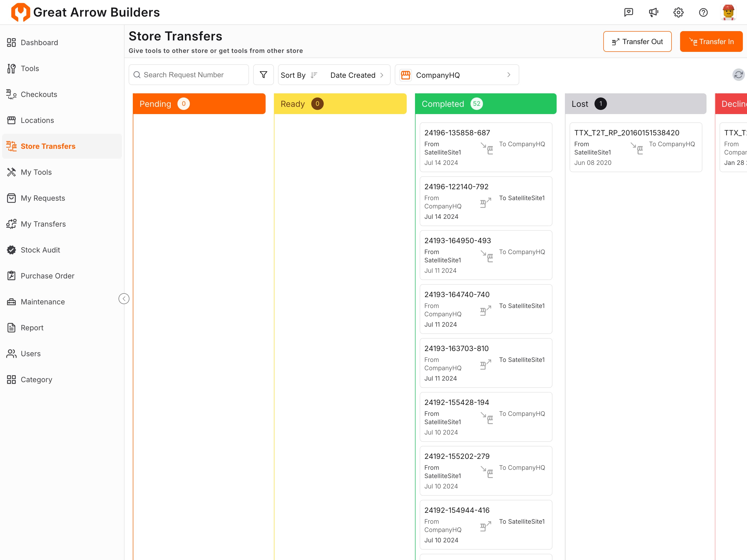Expand the CompanyHQ store selector
747x560 pixels.
[457, 75]
